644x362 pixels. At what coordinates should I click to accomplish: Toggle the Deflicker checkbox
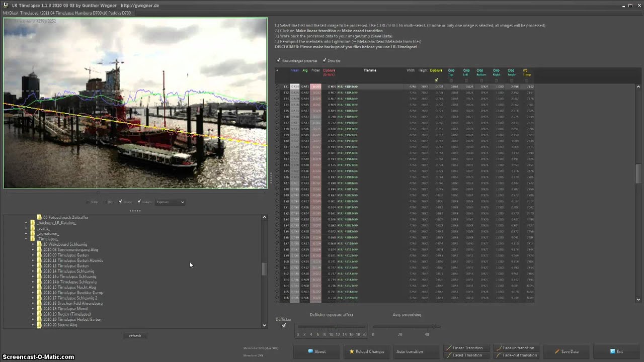click(x=284, y=325)
